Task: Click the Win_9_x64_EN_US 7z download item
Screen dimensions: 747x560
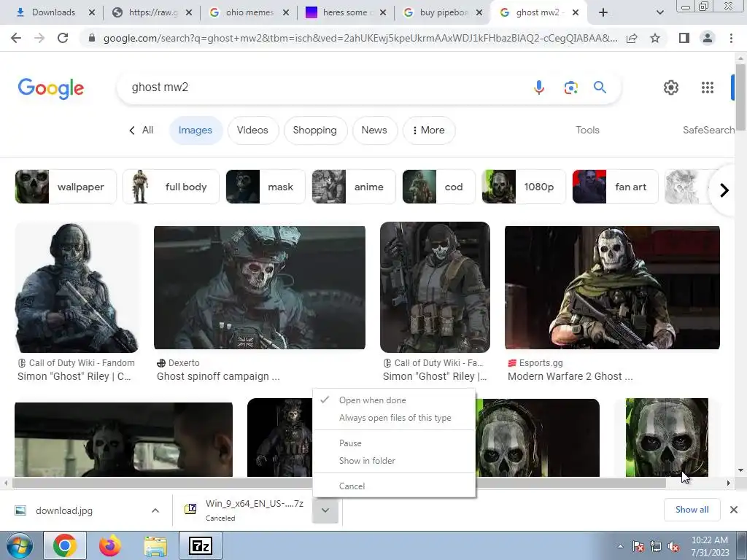Action: (x=245, y=510)
